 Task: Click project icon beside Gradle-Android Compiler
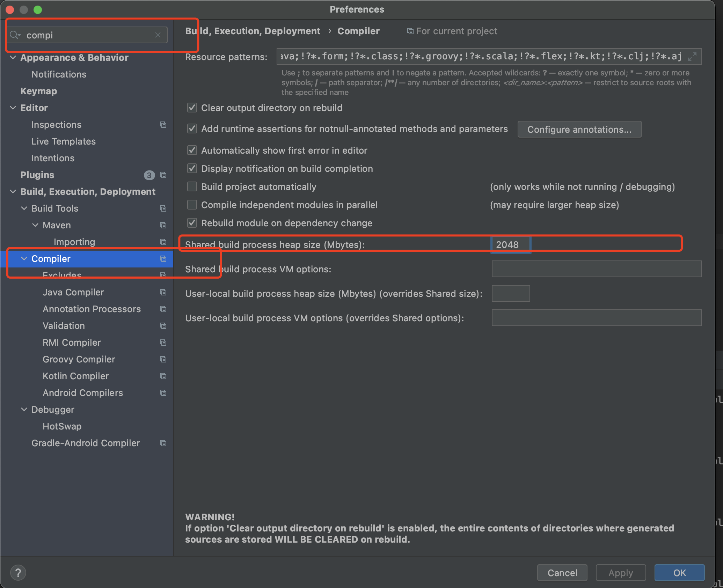[163, 443]
